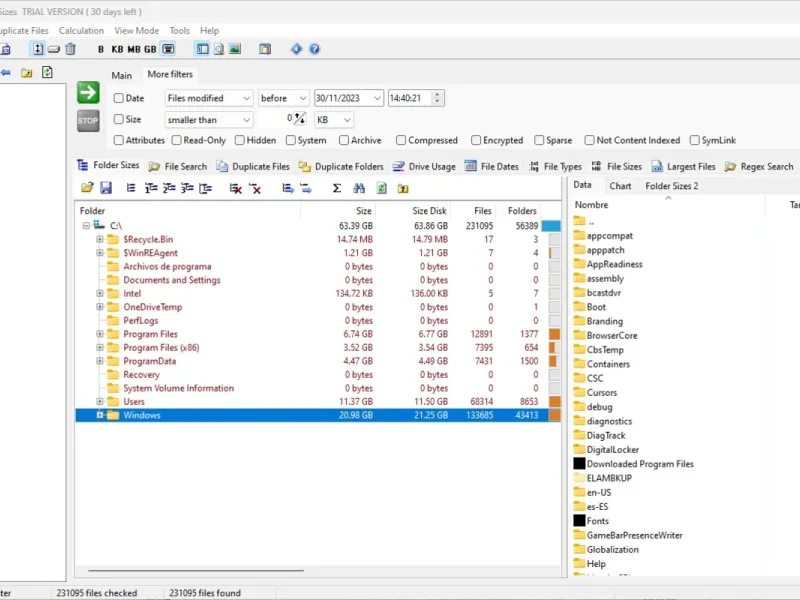
Task: Open the smaller than comparison dropdown
Action: [x=209, y=120]
